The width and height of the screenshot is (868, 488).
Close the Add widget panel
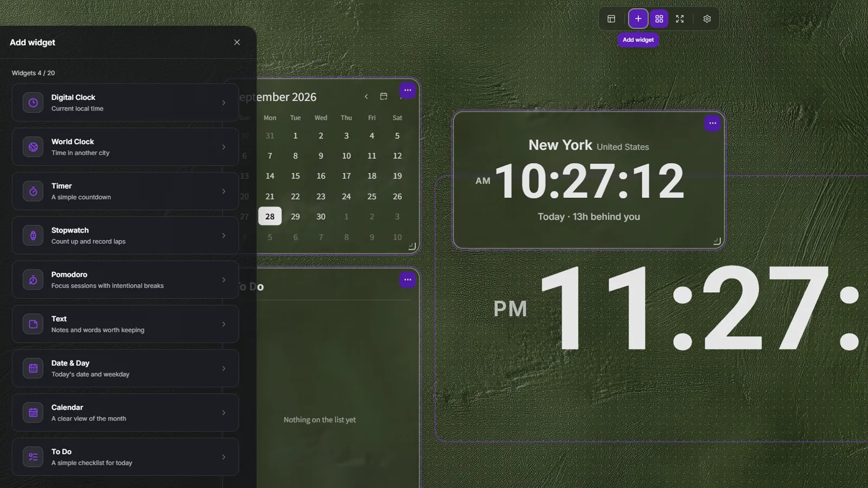237,42
